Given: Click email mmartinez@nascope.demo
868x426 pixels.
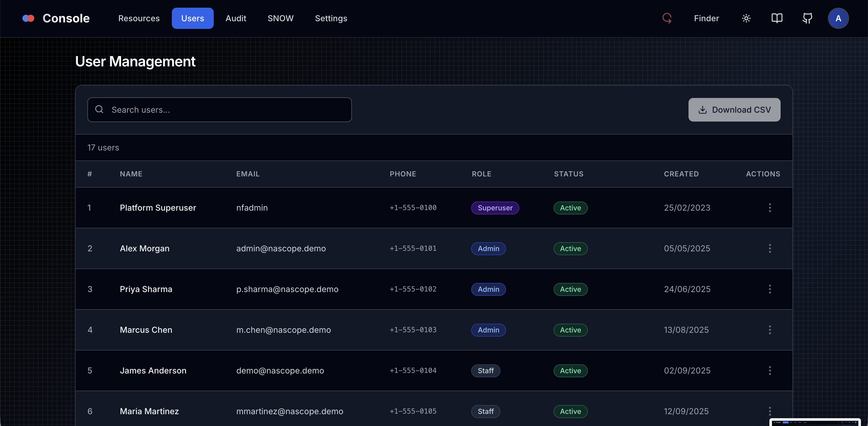Looking at the screenshot, I should click(289, 412).
